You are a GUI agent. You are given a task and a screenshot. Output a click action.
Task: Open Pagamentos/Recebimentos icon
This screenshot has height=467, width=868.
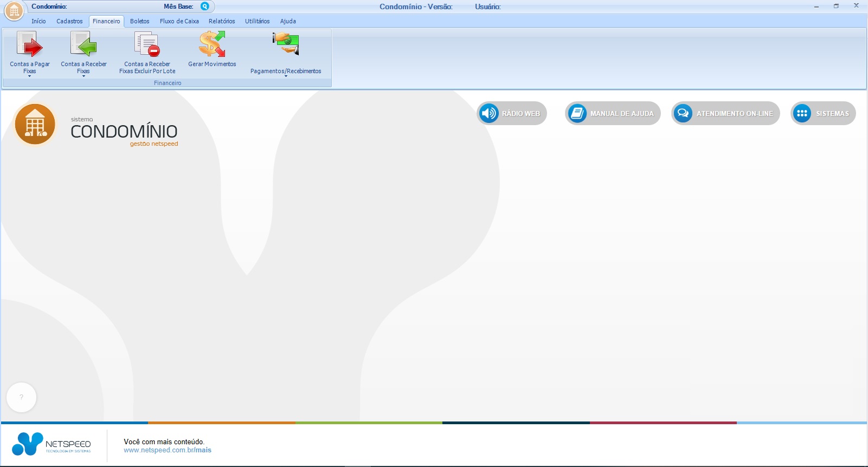click(x=286, y=44)
